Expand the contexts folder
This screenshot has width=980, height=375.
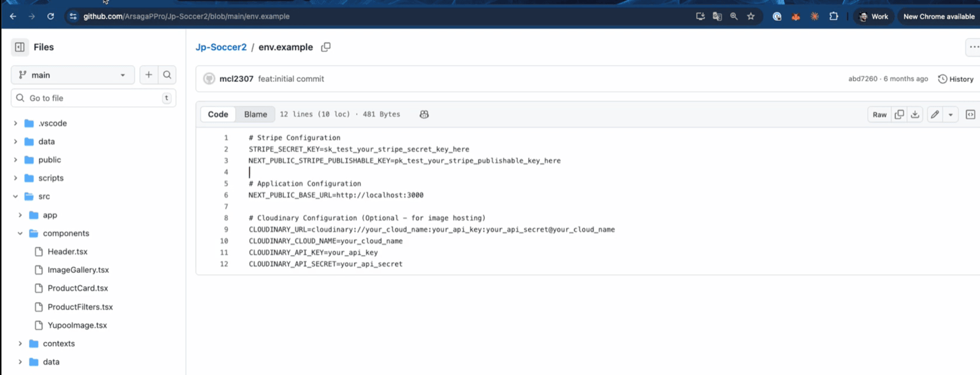[x=20, y=343]
